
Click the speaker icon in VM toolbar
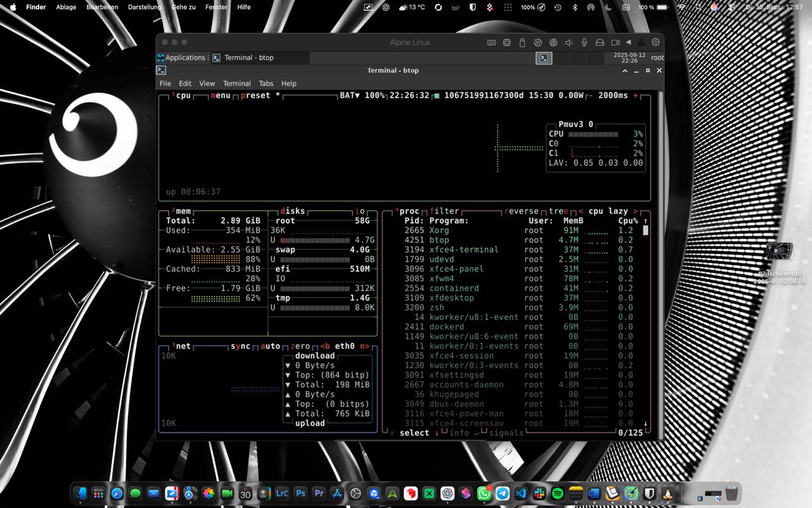[568, 43]
